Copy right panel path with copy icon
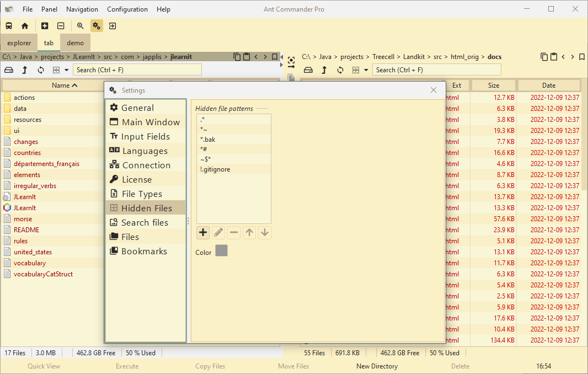588x374 pixels. pos(544,57)
